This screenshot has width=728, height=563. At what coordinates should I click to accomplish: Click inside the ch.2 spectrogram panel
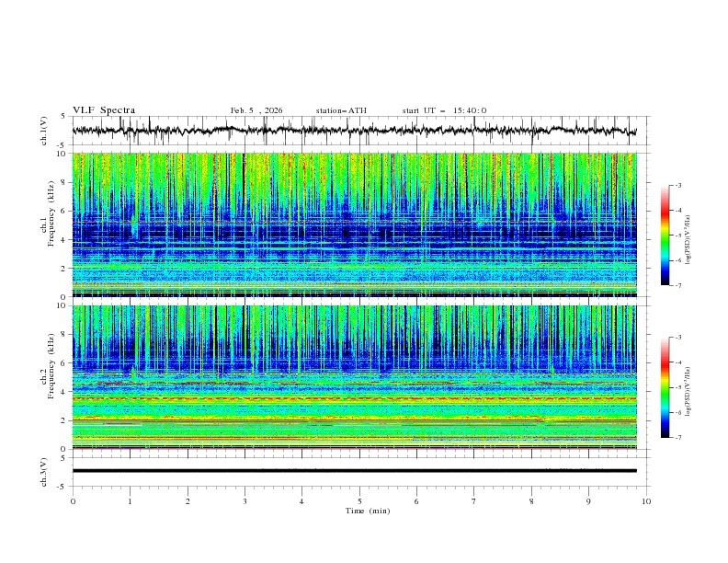click(355, 377)
